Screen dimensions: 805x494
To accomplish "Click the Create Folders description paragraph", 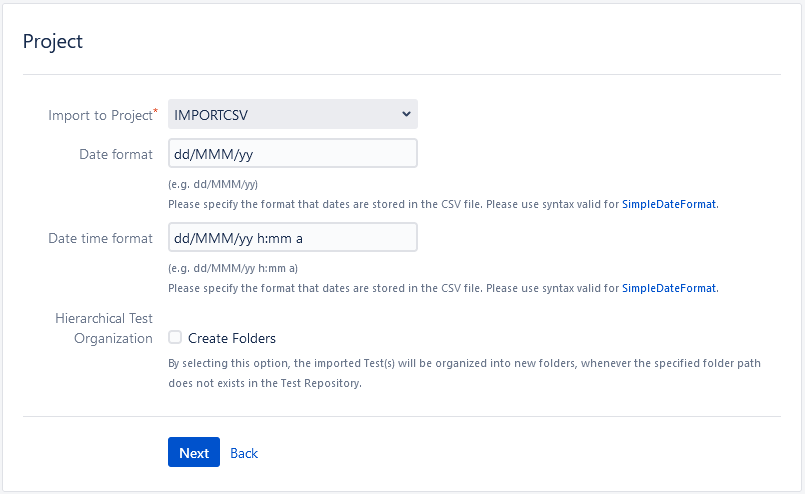I will 464,373.
